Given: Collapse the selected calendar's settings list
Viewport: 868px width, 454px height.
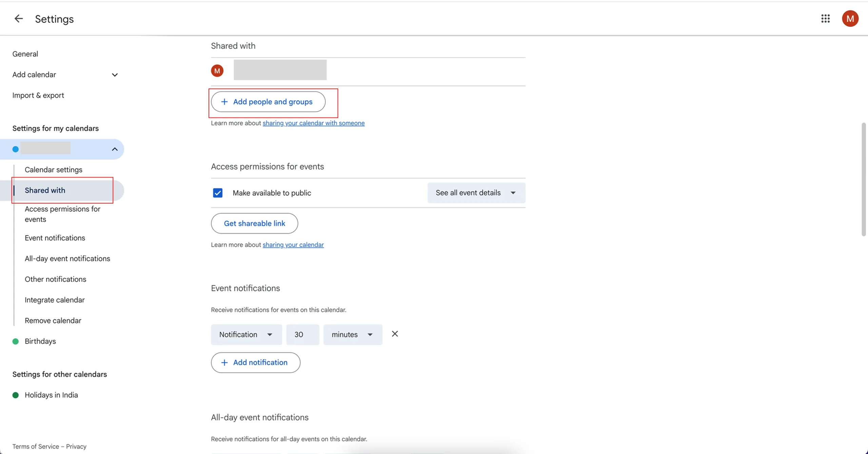Looking at the screenshot, I should click(x=115, y=149).
